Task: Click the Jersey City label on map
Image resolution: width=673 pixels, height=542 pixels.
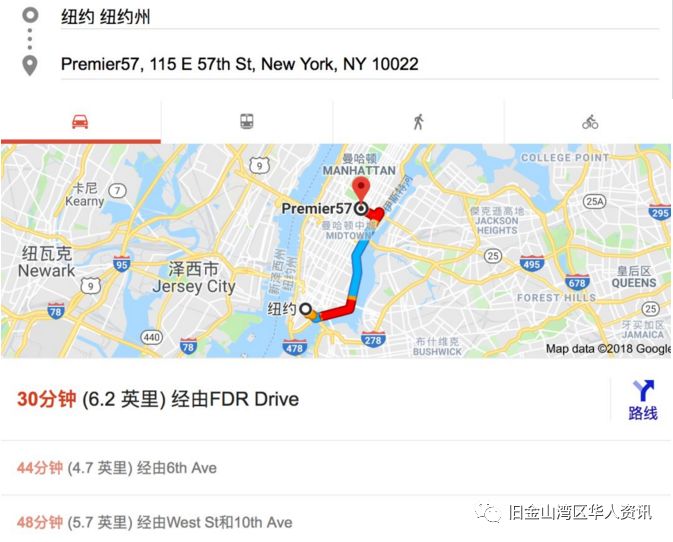Action: pyautogui.click(x=194, y=286)
